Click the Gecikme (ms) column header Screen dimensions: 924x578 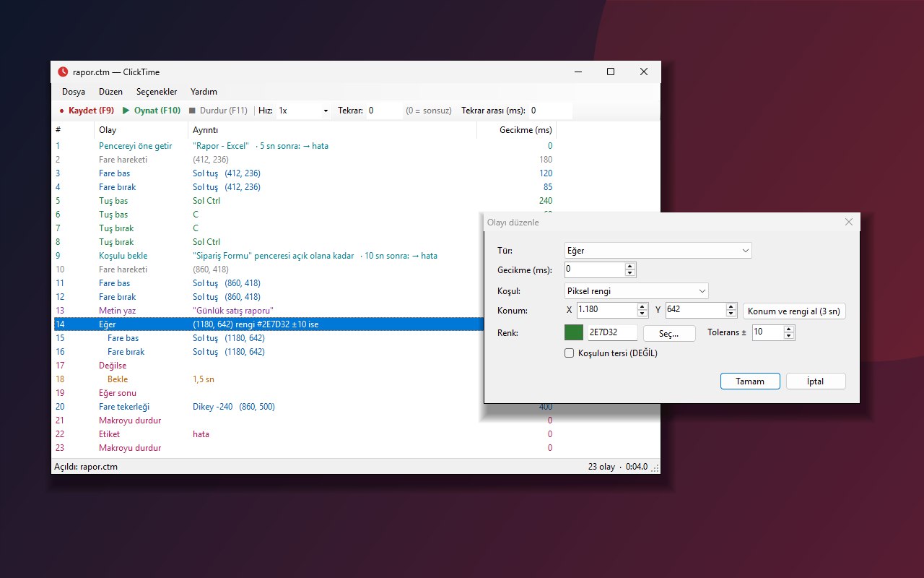coord(516,130)
